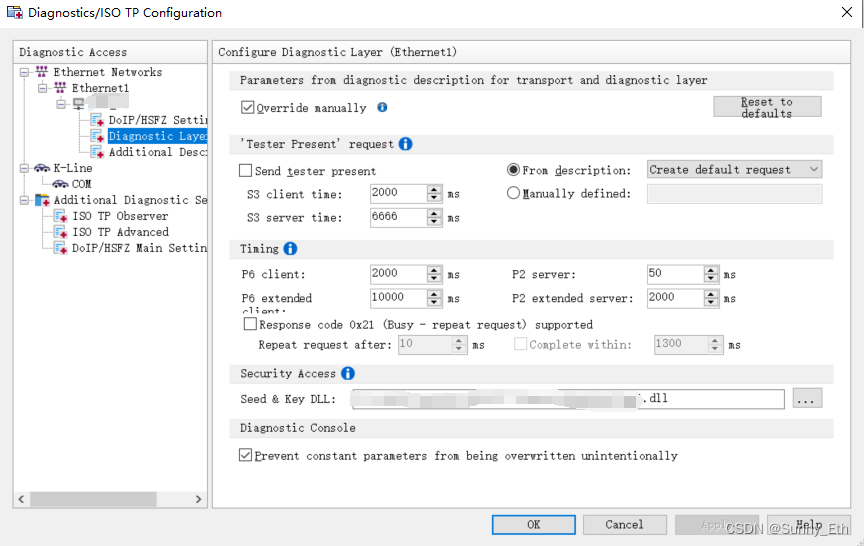Select the Manually defined radio button

513,193
